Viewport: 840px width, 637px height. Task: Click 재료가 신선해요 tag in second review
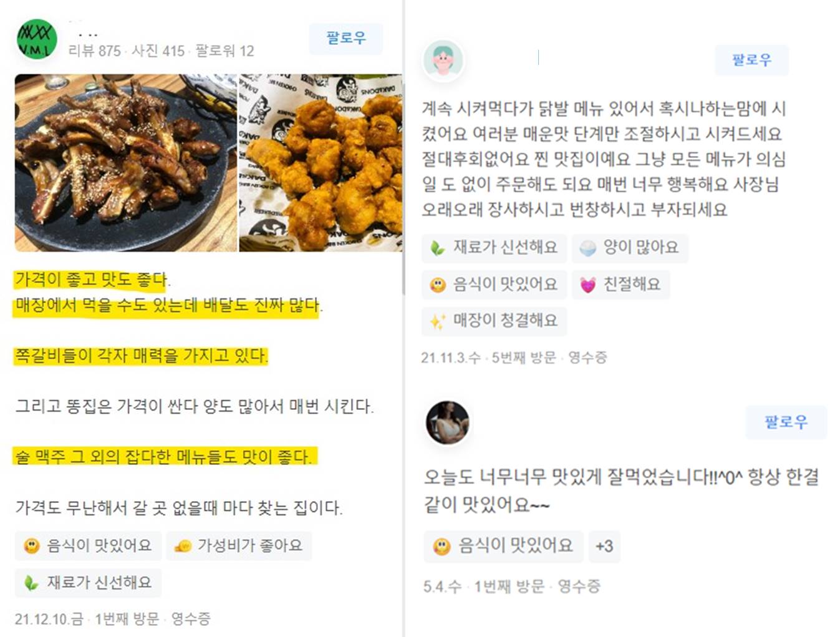(494, 248)
